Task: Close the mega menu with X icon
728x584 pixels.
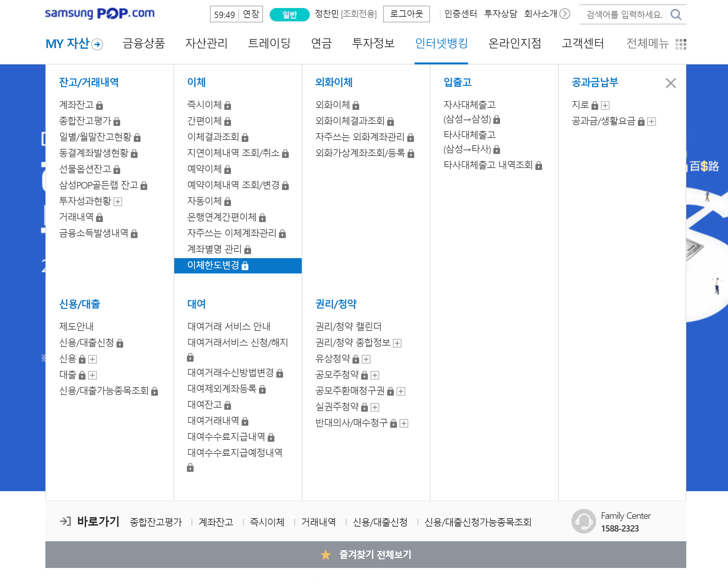Action: click(x=670, y=83)
